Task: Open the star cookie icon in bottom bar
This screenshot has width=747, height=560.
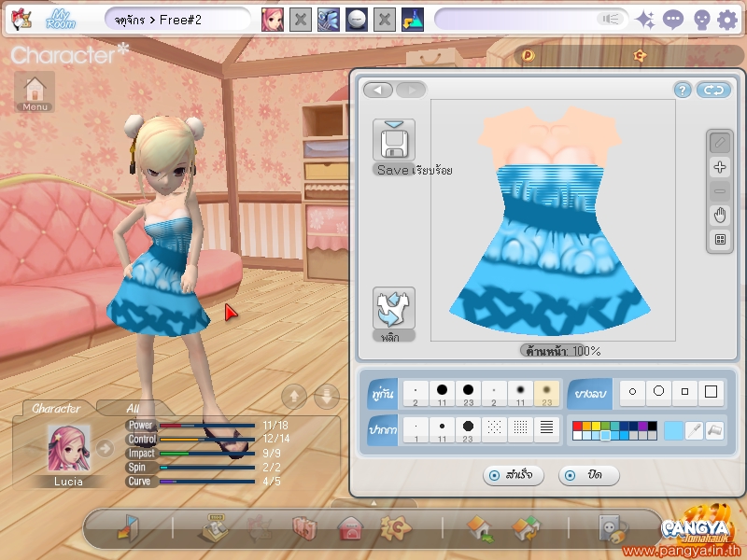Action: pyautogui.click(x=395, y=527)
